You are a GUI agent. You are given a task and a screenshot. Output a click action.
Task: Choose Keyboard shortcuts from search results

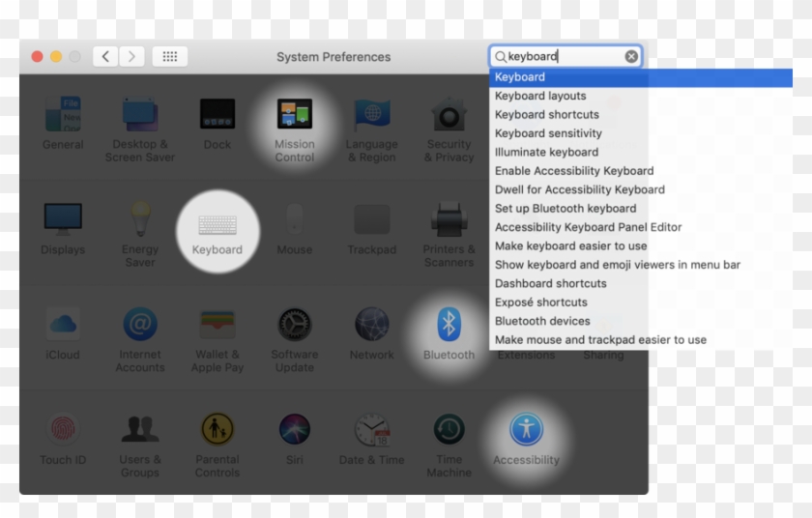pos(641,114)
